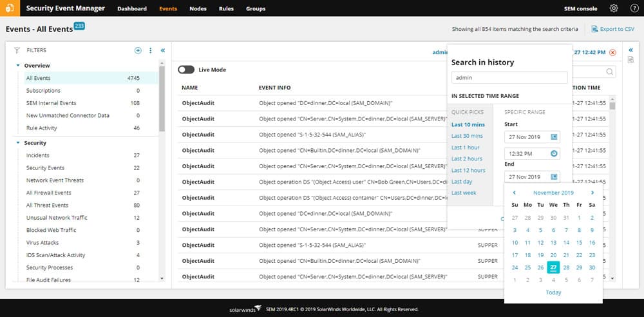Go to previous month in calendar
This screenshot has height=317, width=644.
pyautogui.click(x=514, y=193)
